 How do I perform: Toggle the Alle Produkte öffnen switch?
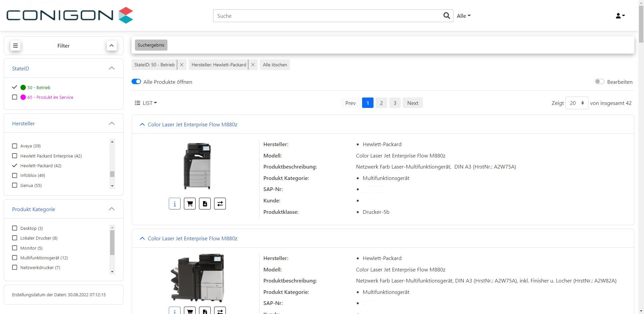[x=136, y=81]
